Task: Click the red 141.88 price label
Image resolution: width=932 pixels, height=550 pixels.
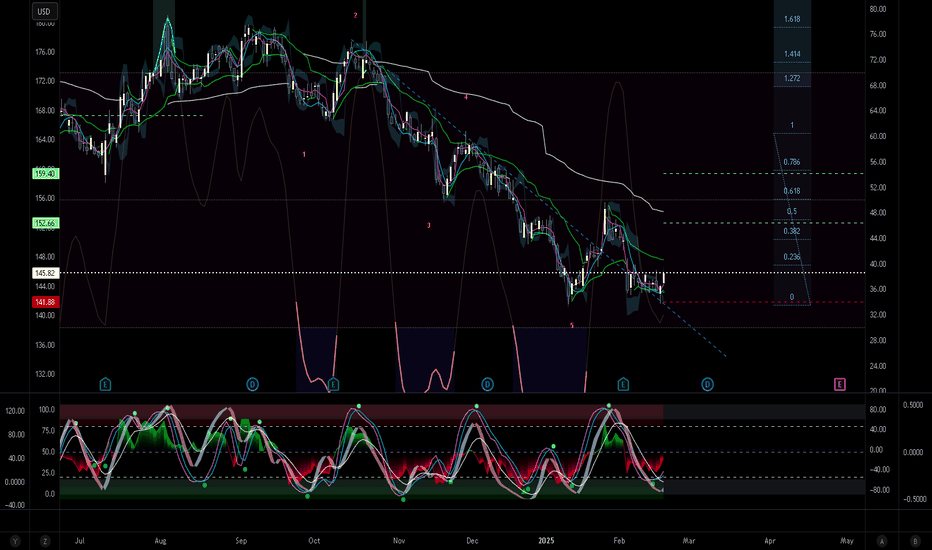Action: 45,302
